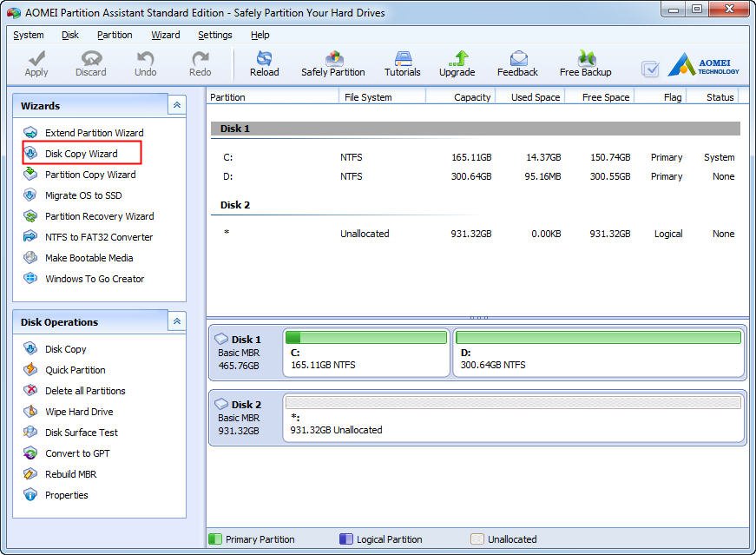Collapse the Wizards panel
This screenshot has width=756, height=555.
point(177,105)
